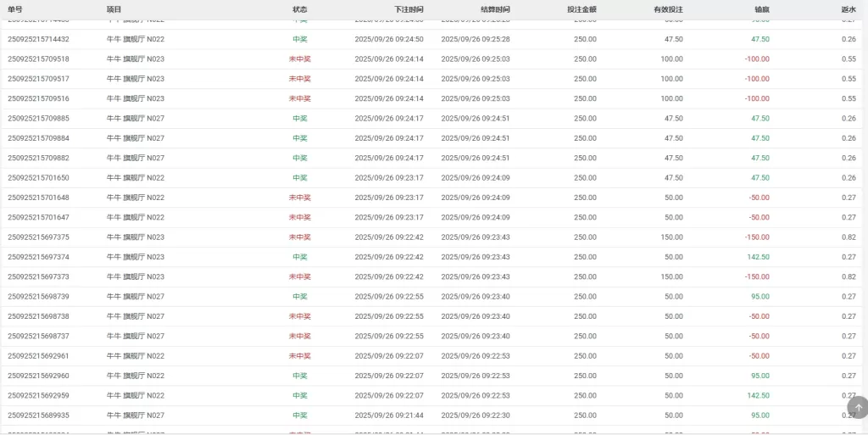
Task: Select order number 250925215698739
Action: point(38,297)
